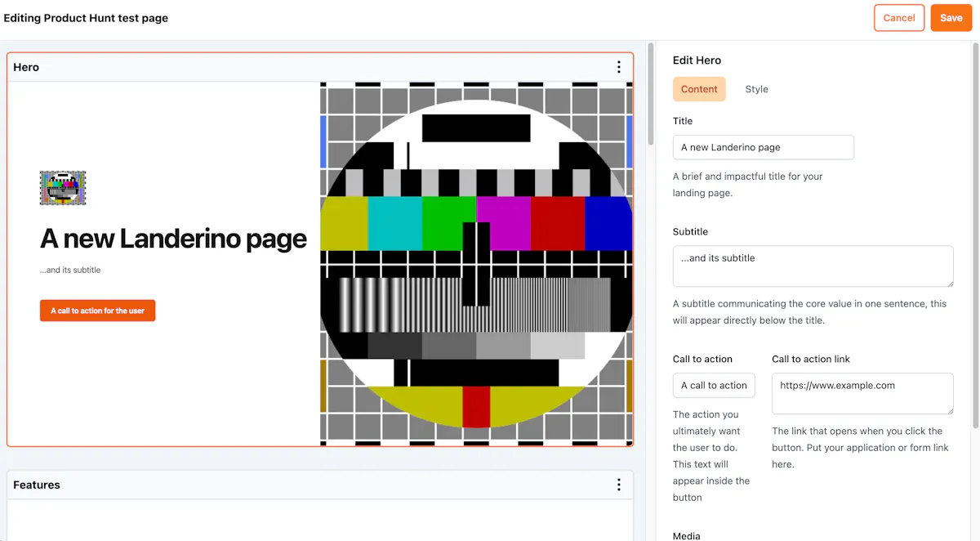This screenshot has width=980, height=541.
Task: Save the page with the Save button
Action: [x=951, y=18]
